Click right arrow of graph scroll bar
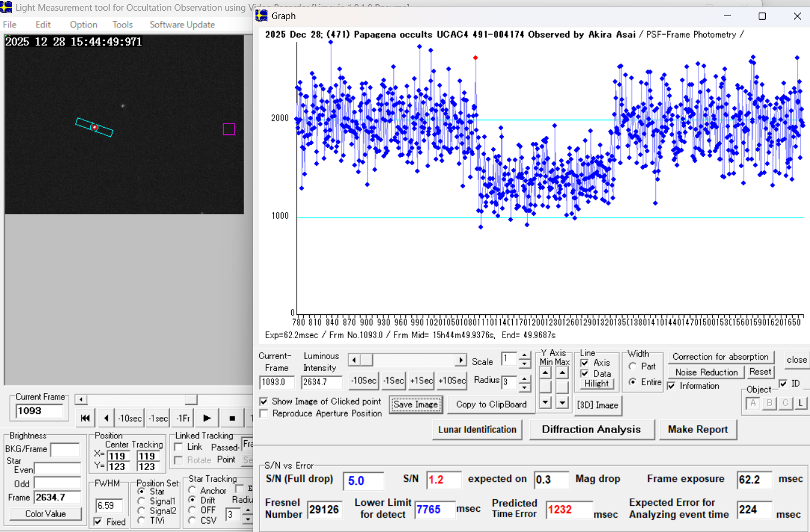810x532 pixels. pos(460,360)
